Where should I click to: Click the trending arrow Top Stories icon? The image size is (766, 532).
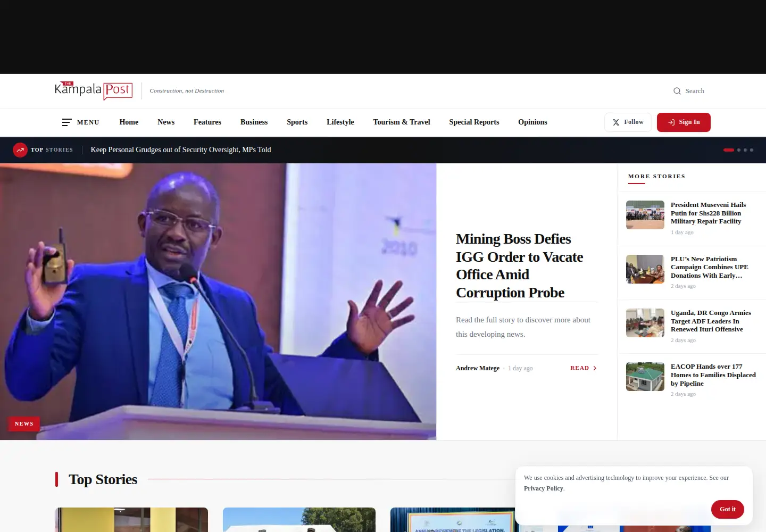[20, 150]
